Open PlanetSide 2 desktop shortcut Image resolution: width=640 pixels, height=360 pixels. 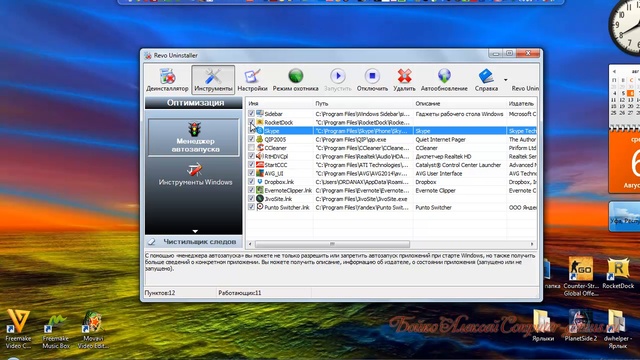580,325
